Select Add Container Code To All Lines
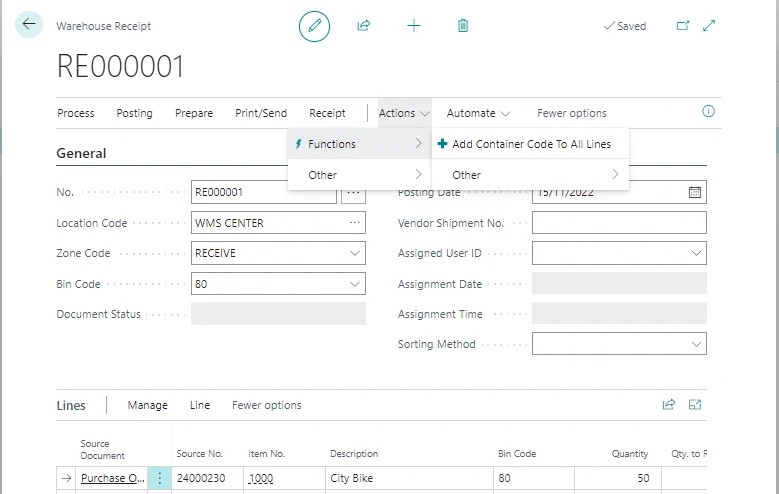Image resolution: width=779 pixels, height=494 pixels. pos(530,144)
